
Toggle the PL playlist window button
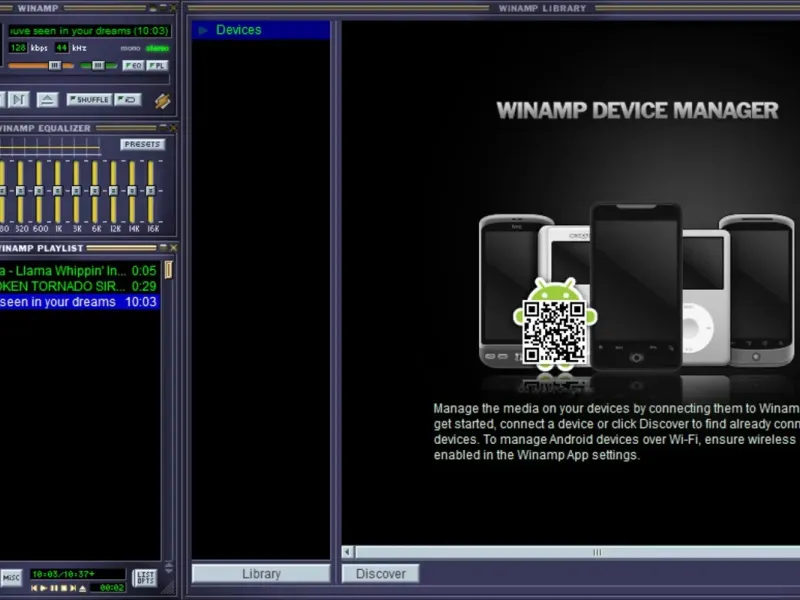(157, 65)
